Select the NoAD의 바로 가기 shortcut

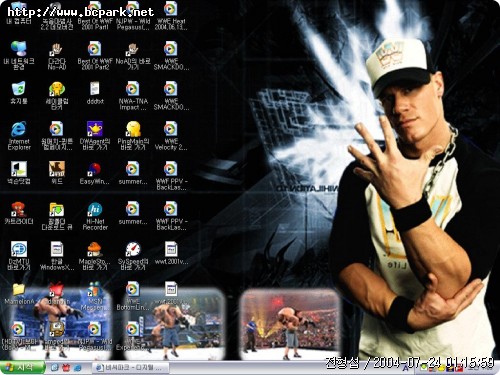tap(133, 55)
